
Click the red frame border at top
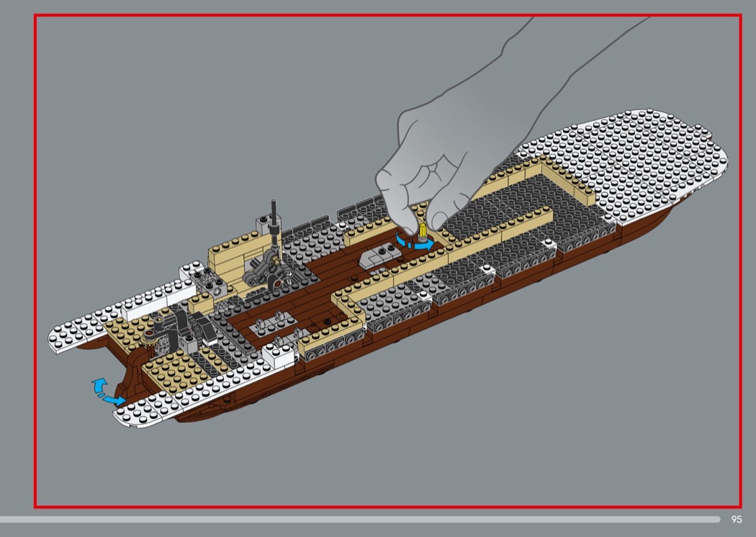pos(387,14)
